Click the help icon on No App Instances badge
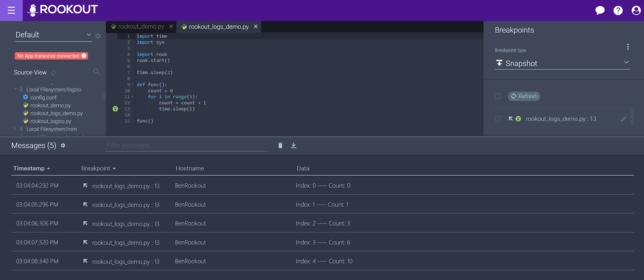This screenshot has height=280, width=644. tap(84, 56)
